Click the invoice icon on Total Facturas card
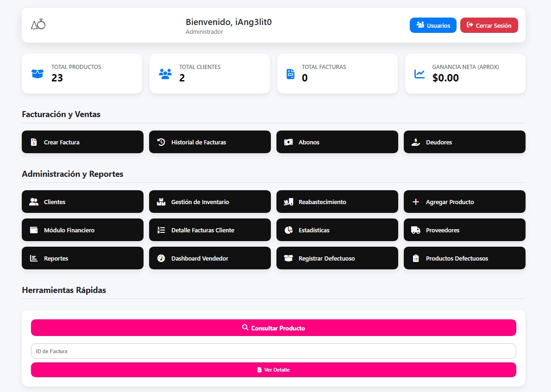Viewport: 551px width, 392px height. tap(290, 74)
